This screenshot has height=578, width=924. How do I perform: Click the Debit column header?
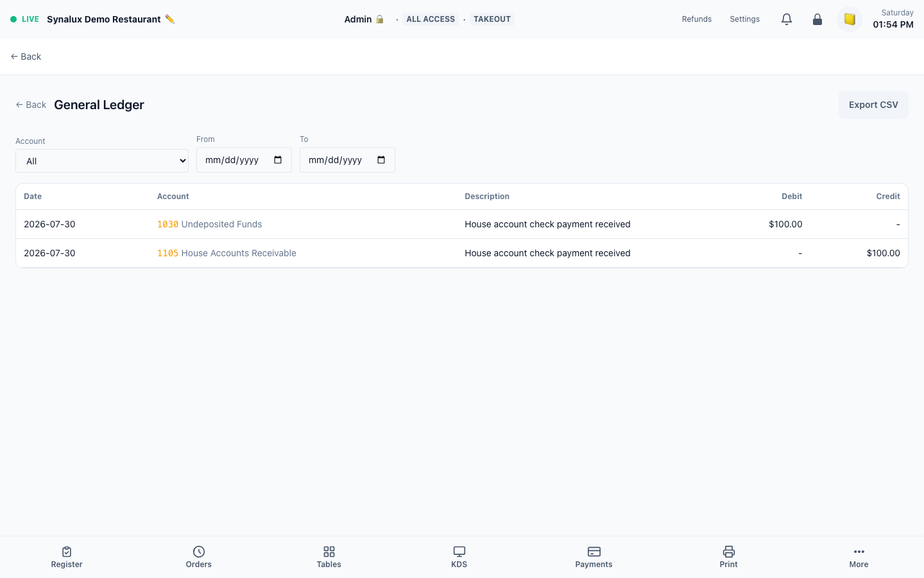click(x=792, y=197)
